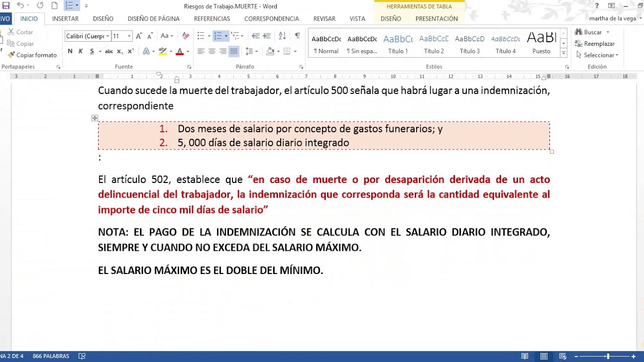This screenshot has width=644, height=362.
Task: Decrease the paragraph indent
Action: [x=256, y=36]
